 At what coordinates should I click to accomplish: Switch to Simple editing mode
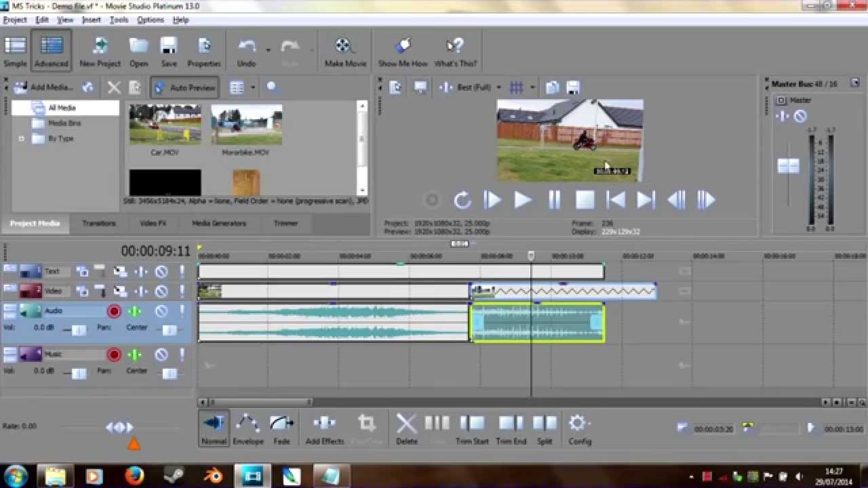[x=15, y=52]
